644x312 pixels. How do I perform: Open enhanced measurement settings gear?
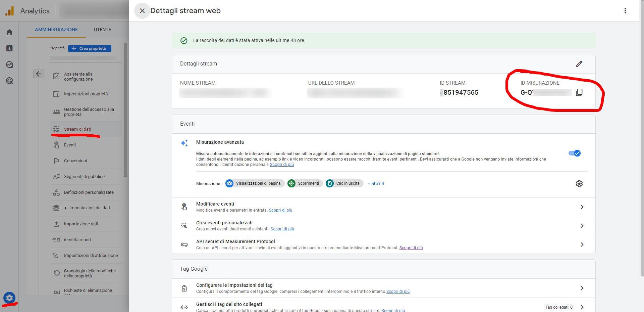(x=579, y=184)
